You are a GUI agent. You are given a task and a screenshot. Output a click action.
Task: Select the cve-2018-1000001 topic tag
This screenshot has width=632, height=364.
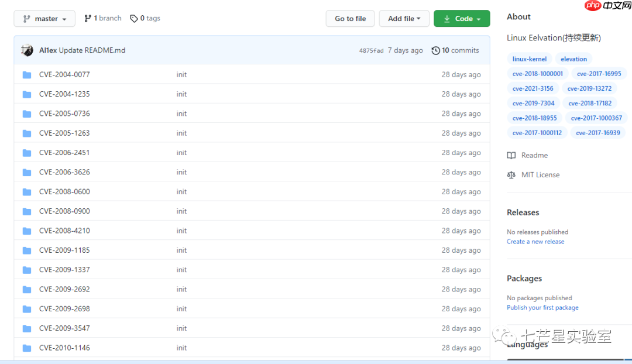click(x=537, y=74)
